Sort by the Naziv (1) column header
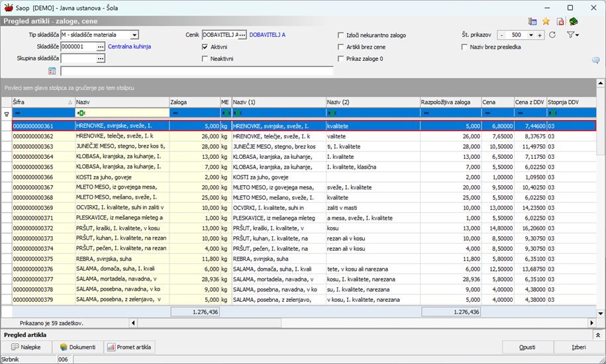The height and width of the screenshot is (364, 606). click(x=279, y=103)
